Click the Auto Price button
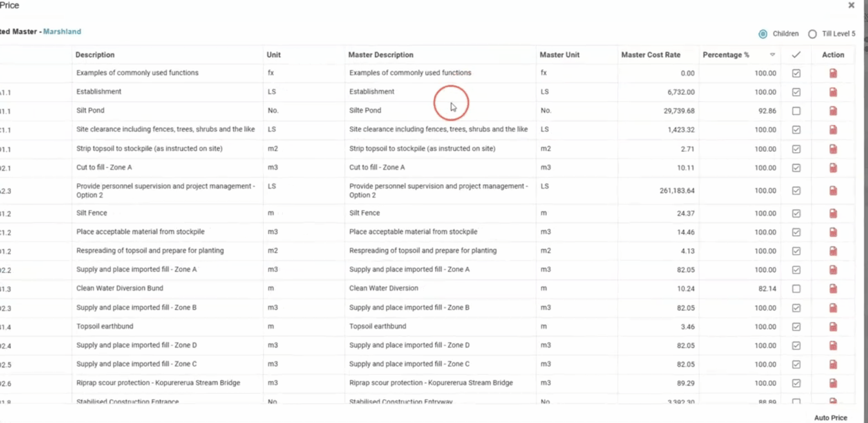Image resolution: width=868 pixels, height=423 pixels. [x=830, y=418]
